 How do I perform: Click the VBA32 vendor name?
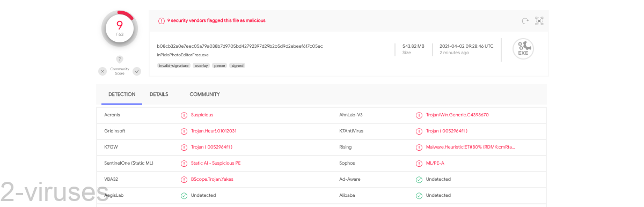111,179
